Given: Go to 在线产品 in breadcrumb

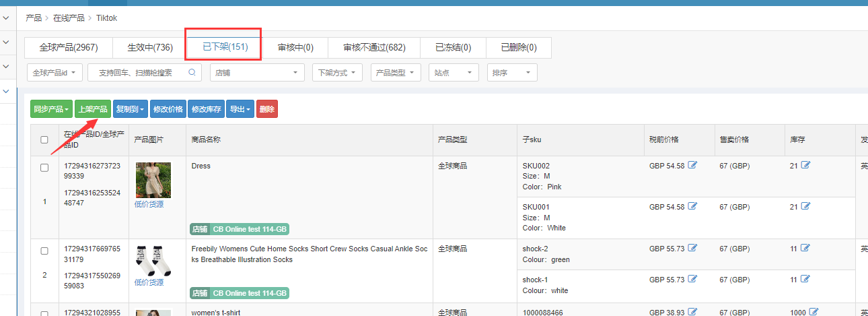Looking at the screenshot, I should (69, 18).
